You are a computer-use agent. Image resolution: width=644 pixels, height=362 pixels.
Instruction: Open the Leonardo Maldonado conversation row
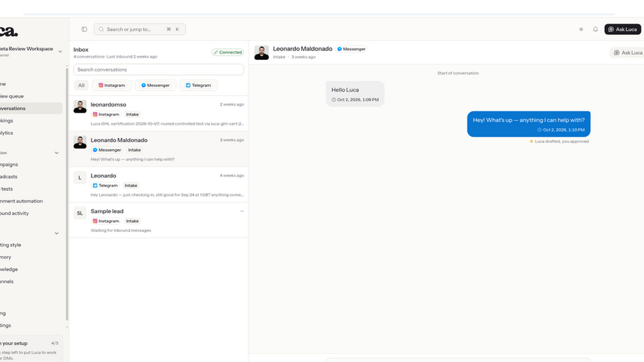pos(158,149)
